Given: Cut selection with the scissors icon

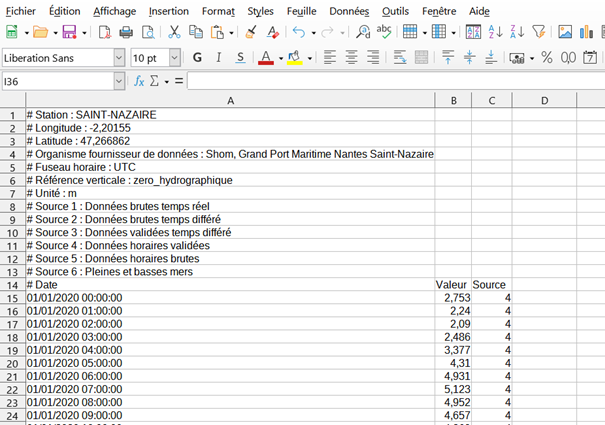Looking at the screenshot, I should [173, 32].
